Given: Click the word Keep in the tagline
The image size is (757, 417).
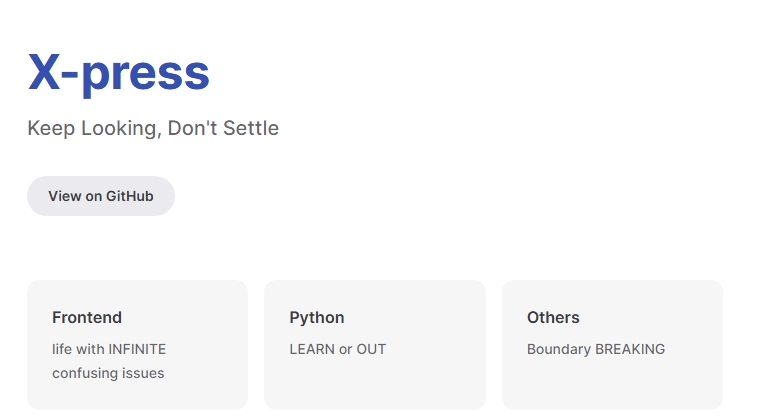Looking at the screenshot, I should [x=51, y=128].
